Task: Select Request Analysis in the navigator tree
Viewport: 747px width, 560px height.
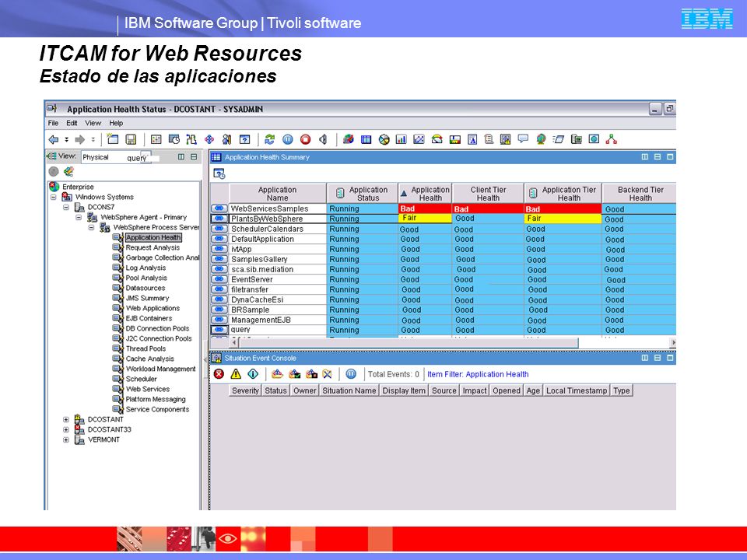Action: point(153,247)
